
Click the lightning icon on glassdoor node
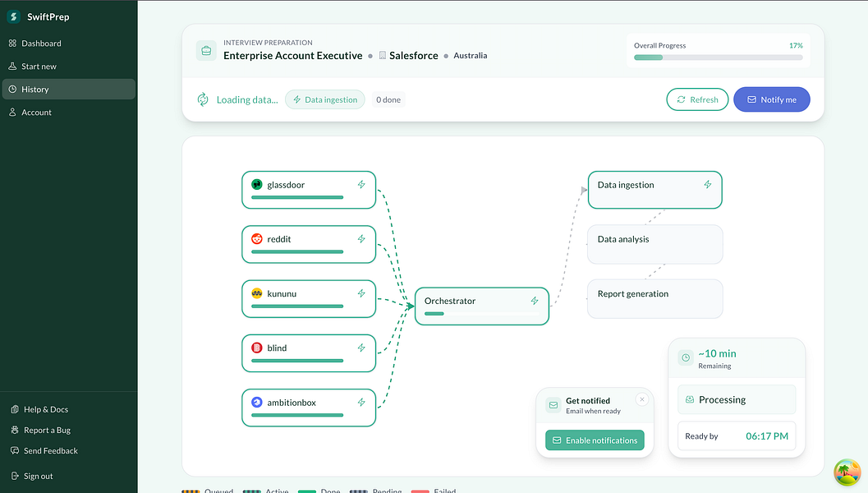pos(361,184)
